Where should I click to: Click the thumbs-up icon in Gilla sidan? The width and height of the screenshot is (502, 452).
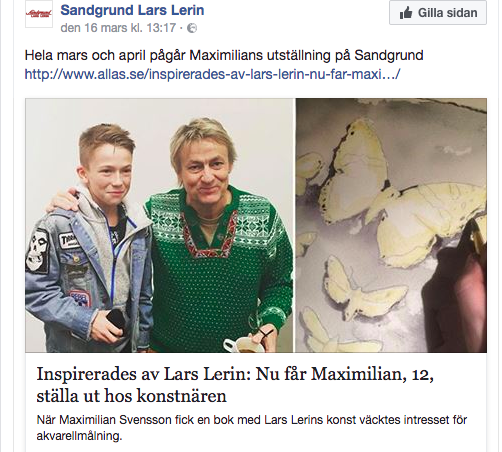tap(406, 13)
